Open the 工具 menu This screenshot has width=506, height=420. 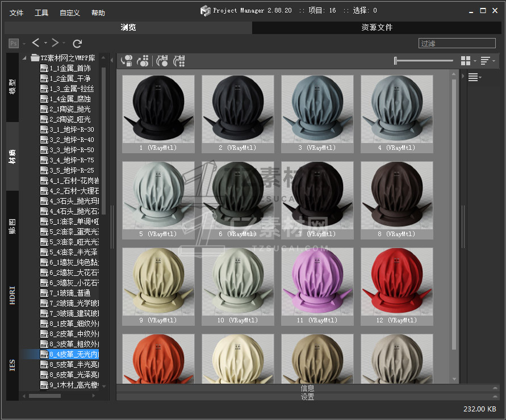click(x=41, y=13)
